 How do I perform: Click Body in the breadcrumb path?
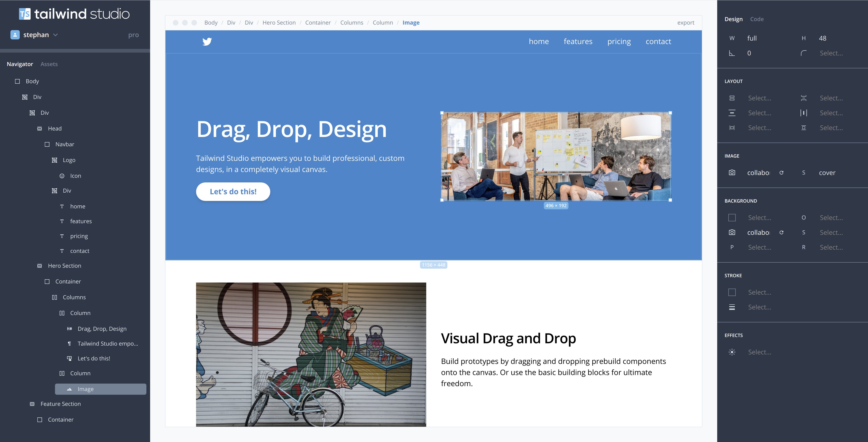[x=211, y=22]
